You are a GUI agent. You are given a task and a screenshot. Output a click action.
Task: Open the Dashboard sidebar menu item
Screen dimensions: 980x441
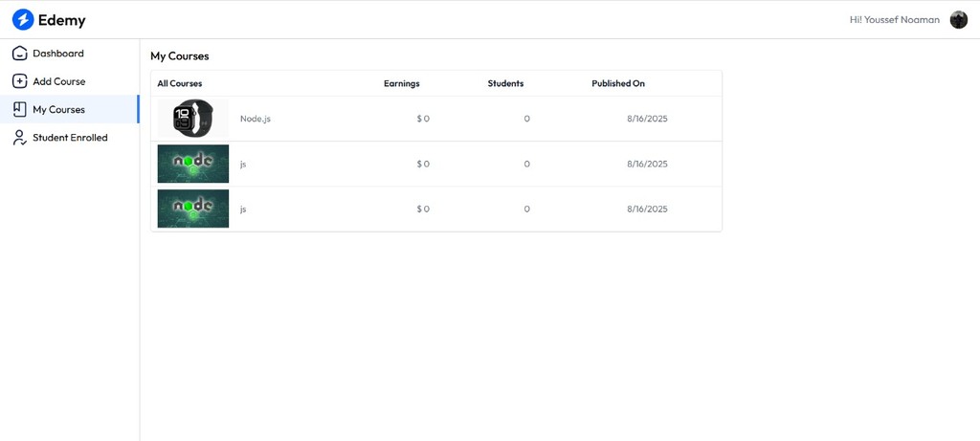(x=58, y=54)
